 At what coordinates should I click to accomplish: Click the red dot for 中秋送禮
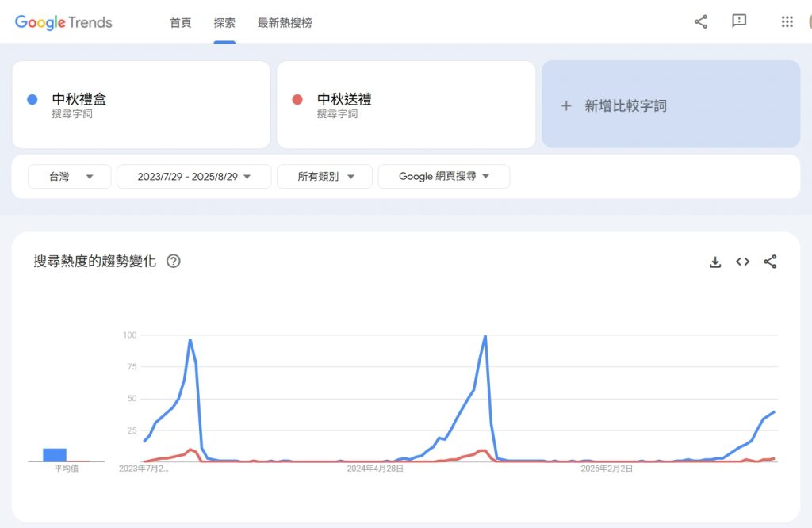[297, 99]
